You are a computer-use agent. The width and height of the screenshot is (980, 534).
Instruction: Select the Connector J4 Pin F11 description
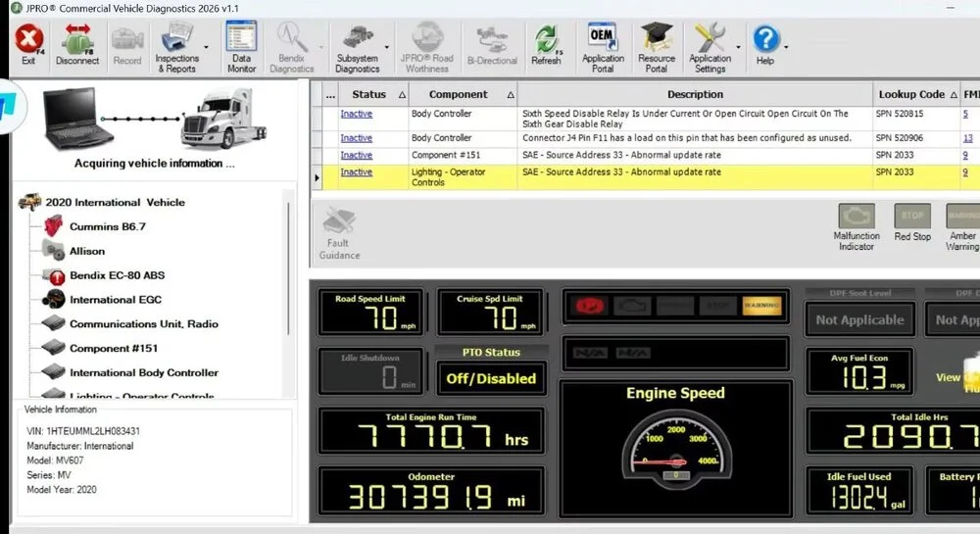point(686,138)
